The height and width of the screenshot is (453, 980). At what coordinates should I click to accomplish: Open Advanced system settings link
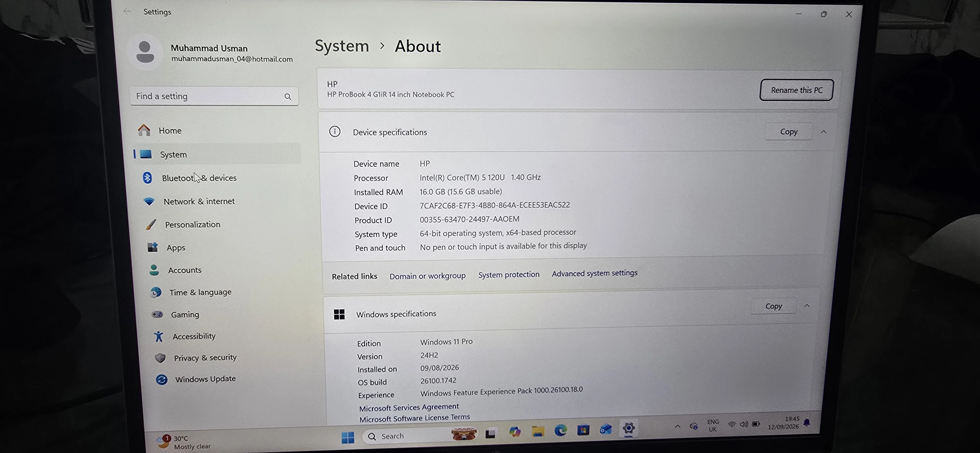point(594,273)
